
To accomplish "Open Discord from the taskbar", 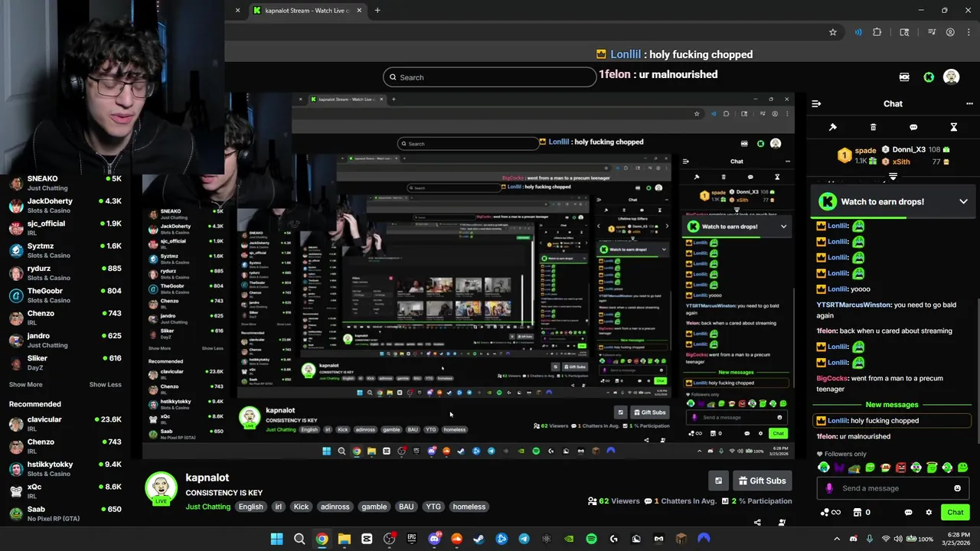I will [x=435, y=539].
